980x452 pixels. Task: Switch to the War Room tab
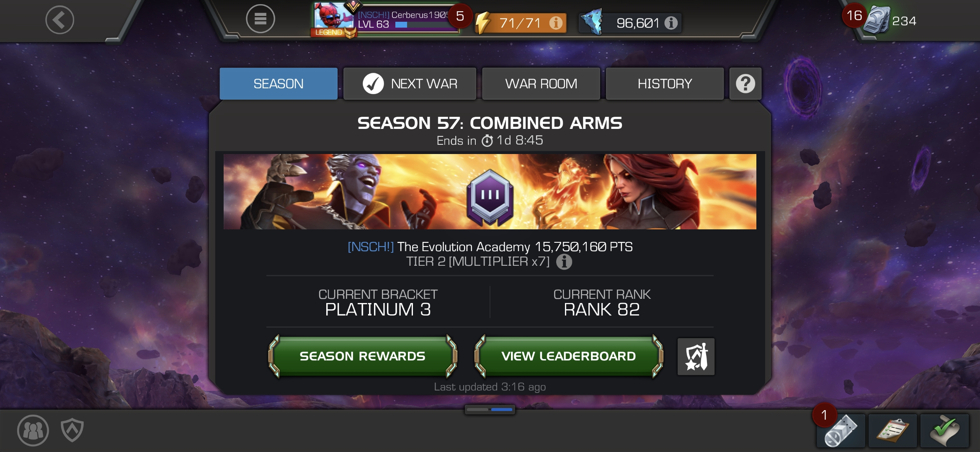(x=541, y=84)
